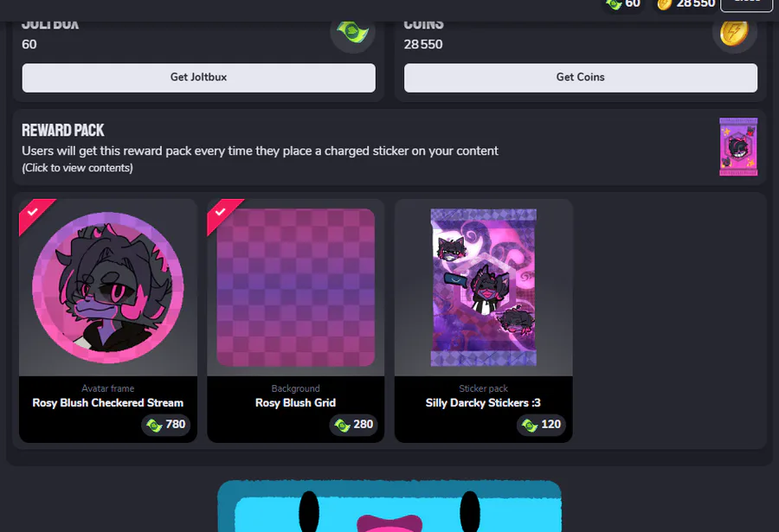The width and height of the screenshot is (779, 532).
Task: Click the top bar coin balance 28 550
Action: 686,4
